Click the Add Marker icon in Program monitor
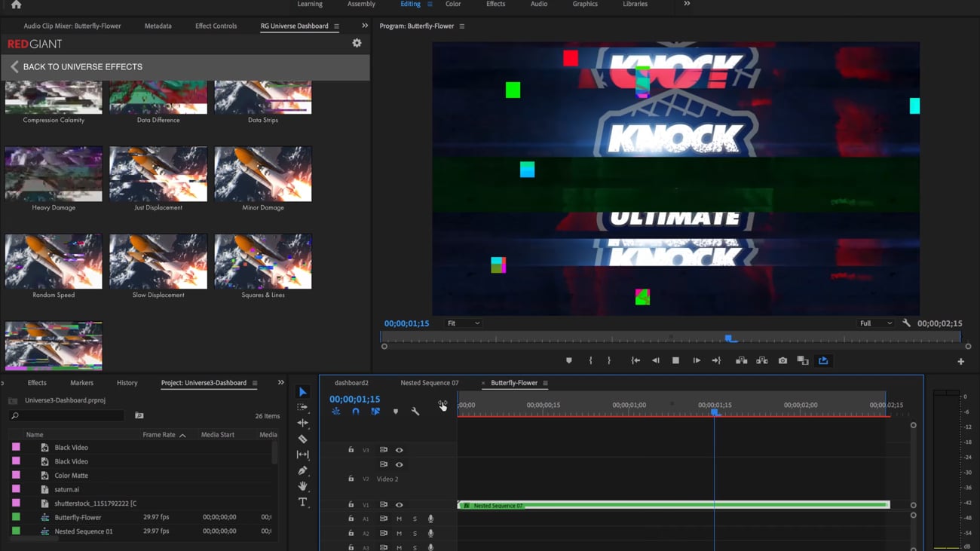 pos(569,361)
